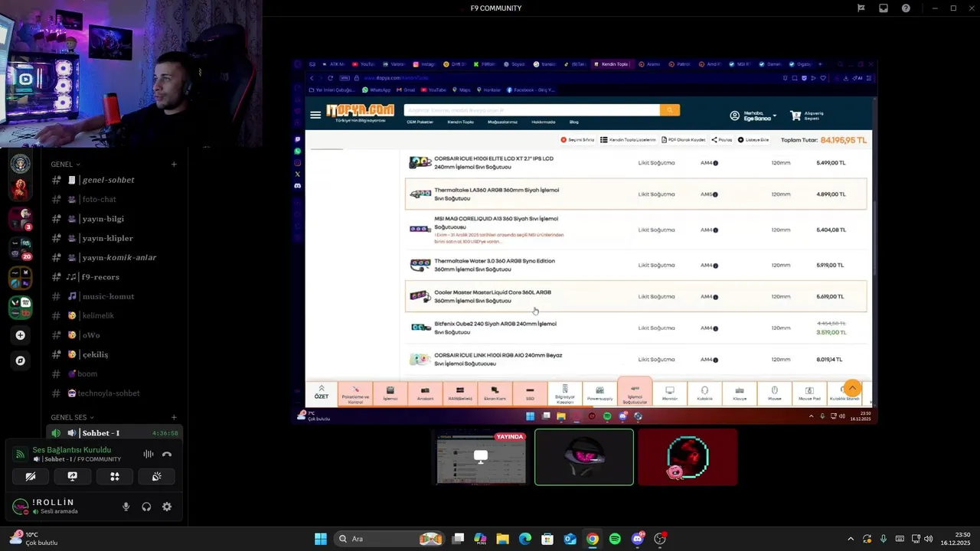
Task: Click Seçimi Sıfırla button
Action: 577,140
